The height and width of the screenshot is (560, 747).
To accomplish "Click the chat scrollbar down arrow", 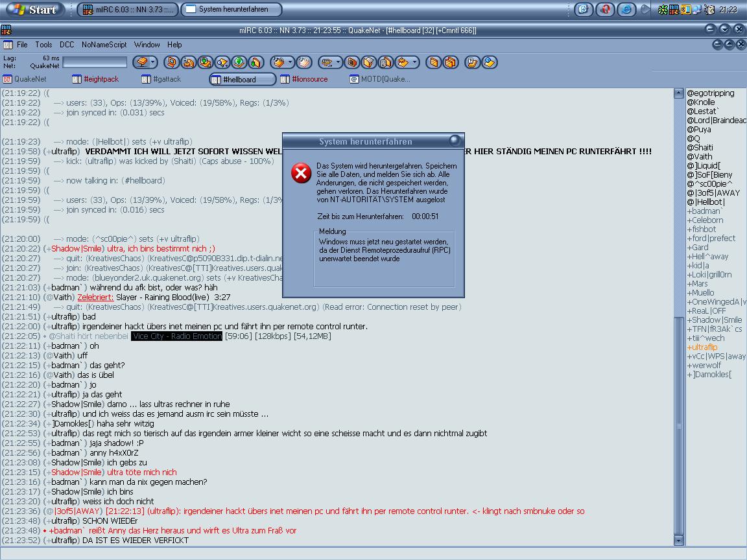I will coord(679,540).
